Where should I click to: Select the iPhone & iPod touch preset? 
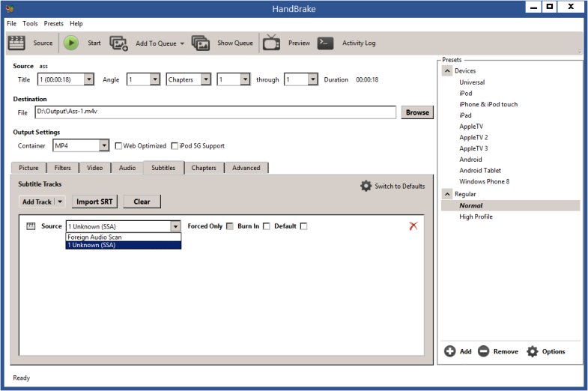click(x=488, y=104)
